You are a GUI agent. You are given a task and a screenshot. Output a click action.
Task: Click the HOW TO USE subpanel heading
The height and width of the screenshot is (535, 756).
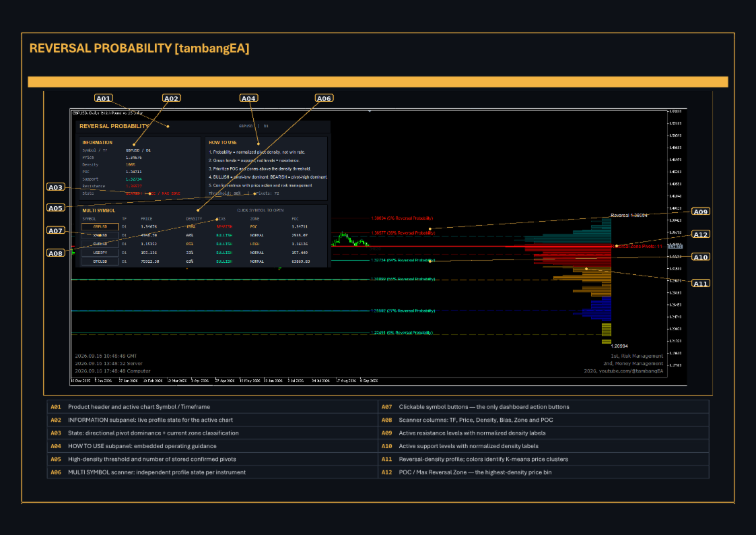pyautogui.click(x=223, y=143)
